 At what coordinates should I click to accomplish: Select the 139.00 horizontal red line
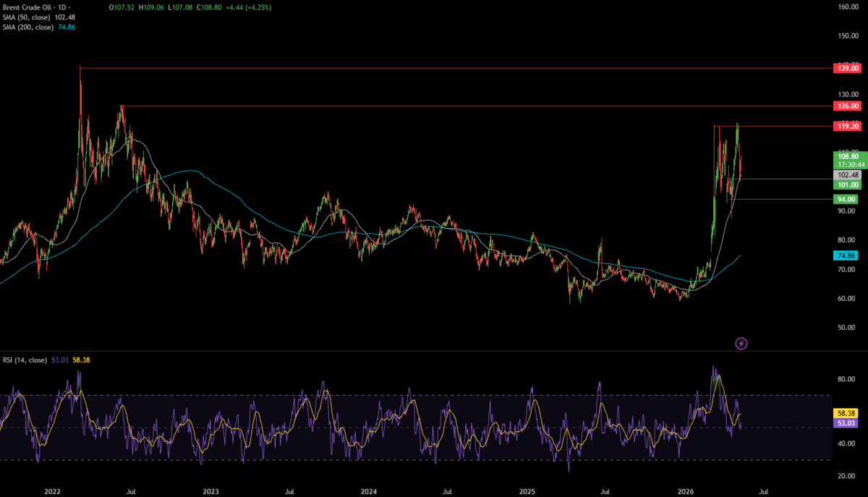click(x=456, y=68)
